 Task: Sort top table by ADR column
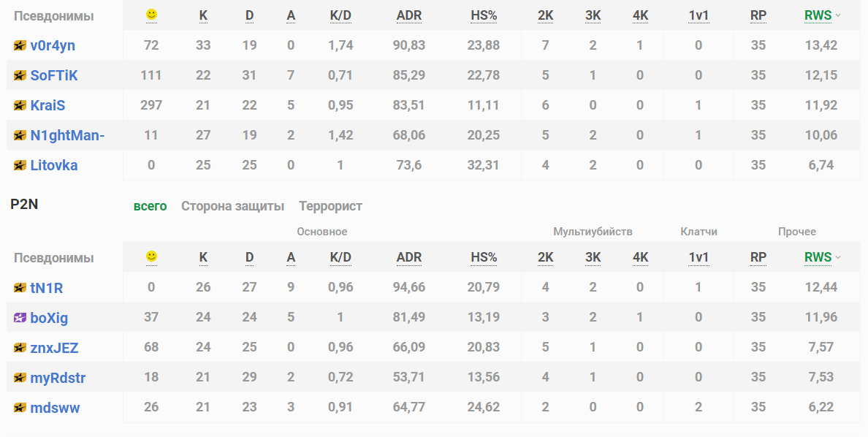pyautogui.click(x=408, y=15)
